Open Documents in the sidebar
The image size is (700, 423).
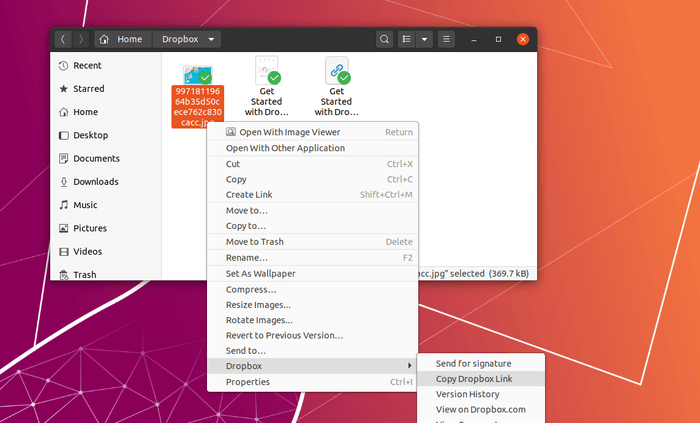pyautogui.click(x=106, y=158)
